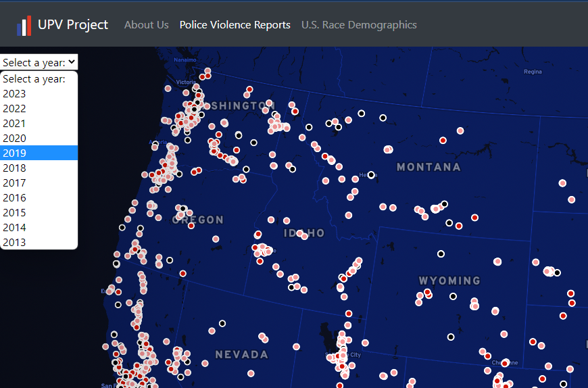Select year 2022 from the list
588x388 pixels.
39,109
